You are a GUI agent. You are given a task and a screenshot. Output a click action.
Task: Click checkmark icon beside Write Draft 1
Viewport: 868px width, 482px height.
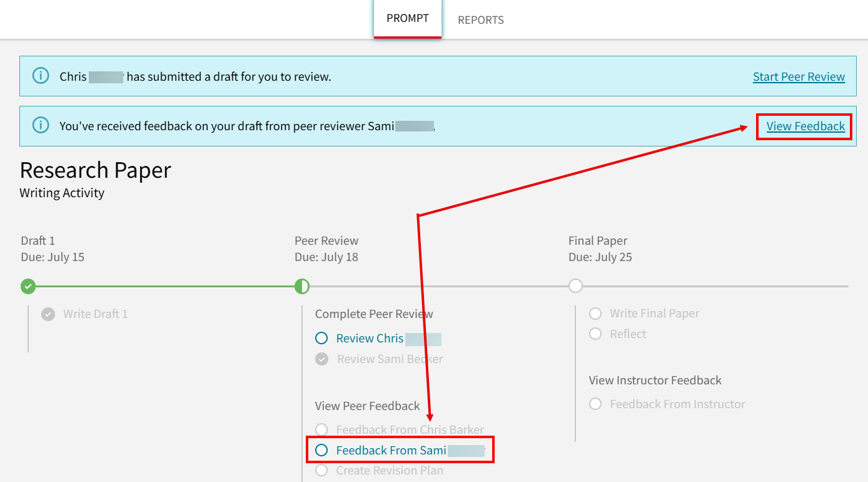click(48, 314)
